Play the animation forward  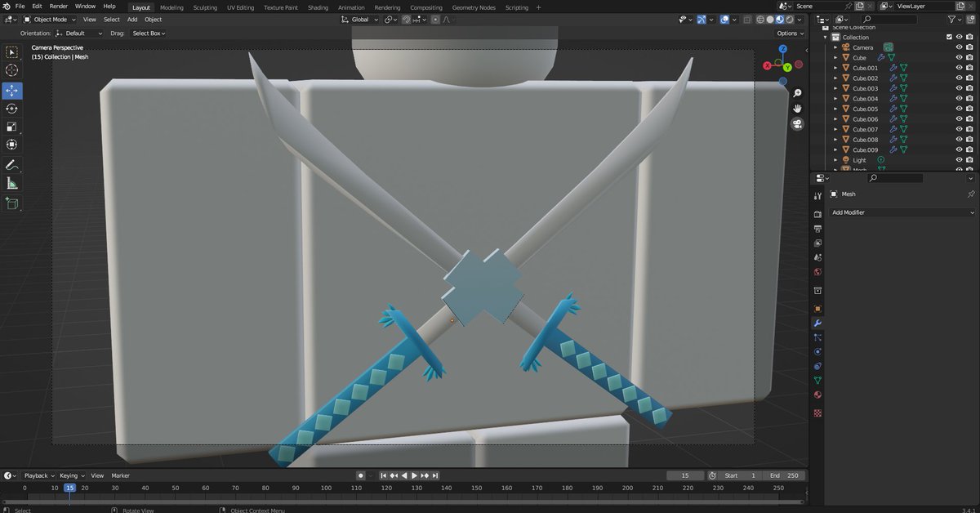[x=414, y=475]
